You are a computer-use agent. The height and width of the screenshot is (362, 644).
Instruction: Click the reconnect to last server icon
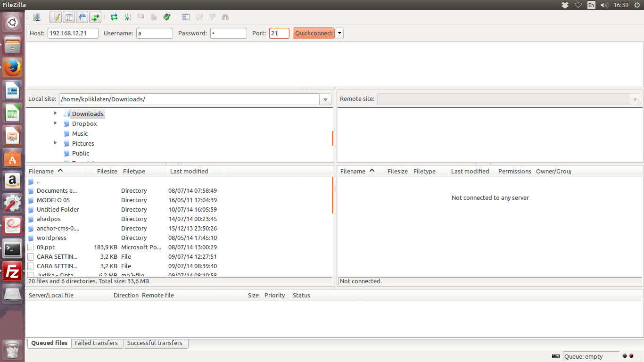click(167, 17)
